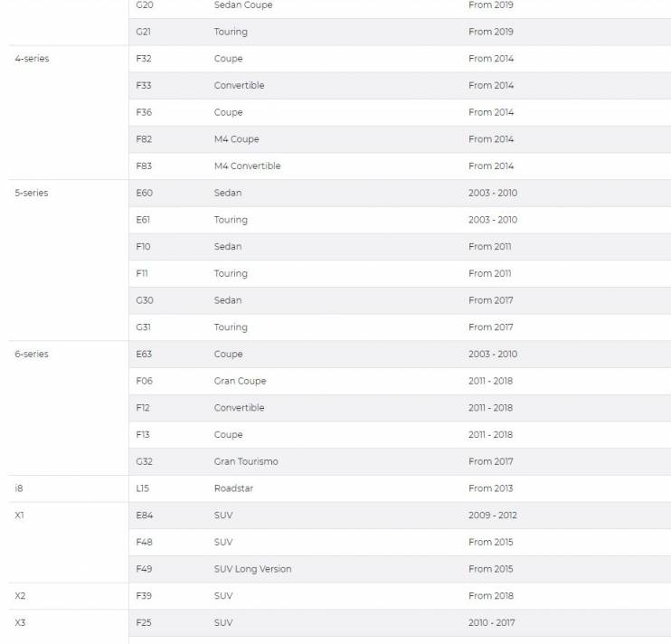The height and width of the screenshot is (644, 671).
Task: Click the F39 SUV row
Action: [x=400, y=596]
